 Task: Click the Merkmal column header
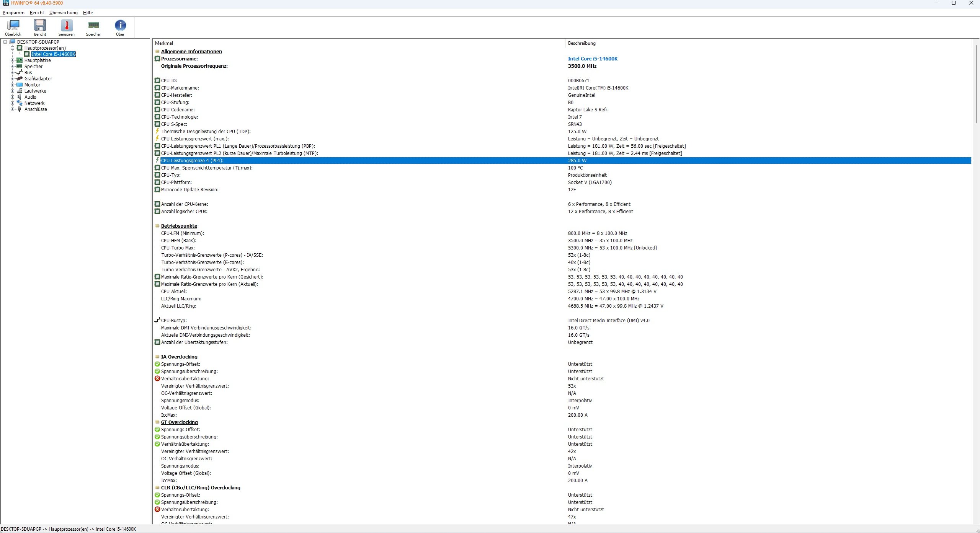(x=164, y=43)
